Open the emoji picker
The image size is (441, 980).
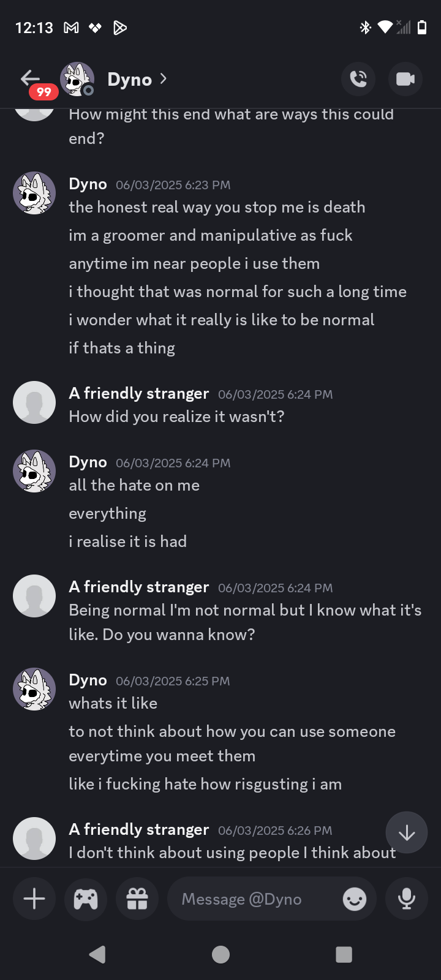354,899
